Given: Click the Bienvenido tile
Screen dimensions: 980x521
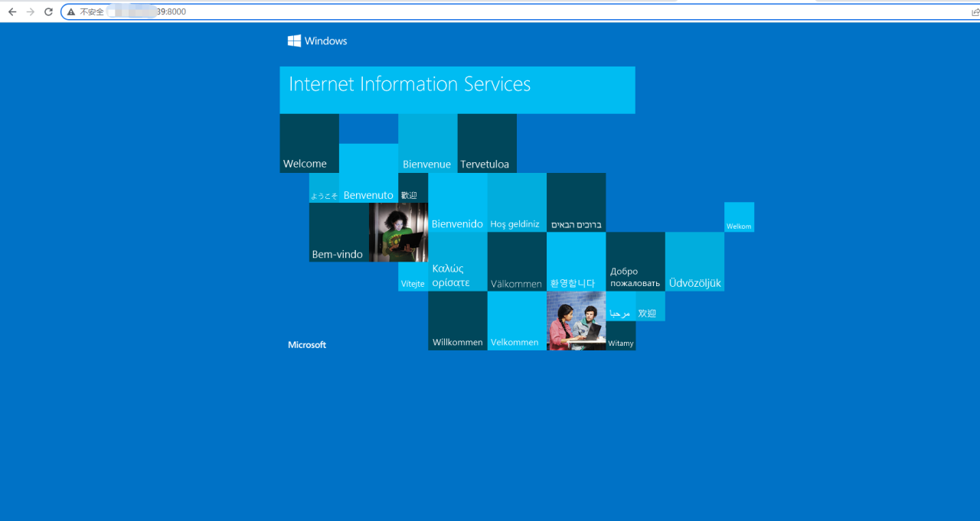Looking at the screenshot, I should tap(458, 203).
